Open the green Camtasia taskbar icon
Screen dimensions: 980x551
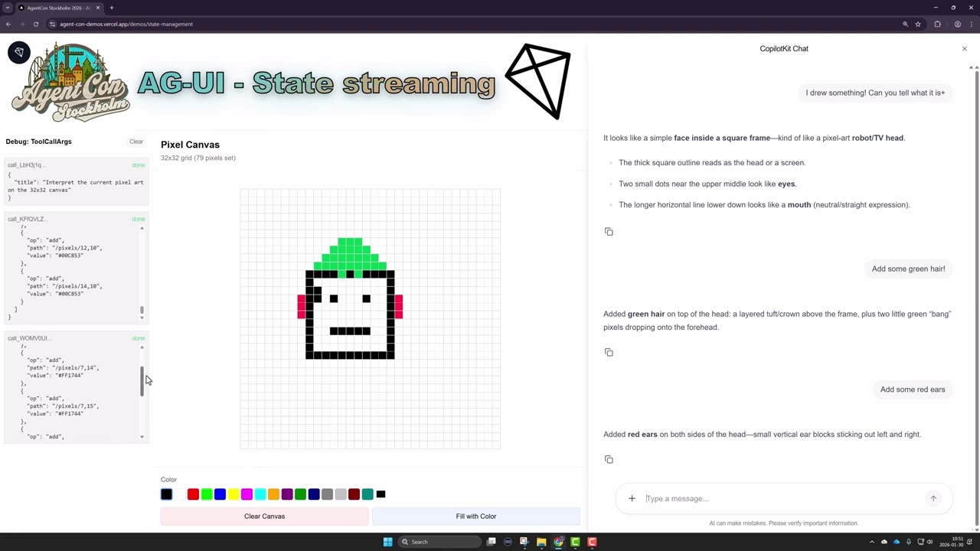[x=575, y=542]
